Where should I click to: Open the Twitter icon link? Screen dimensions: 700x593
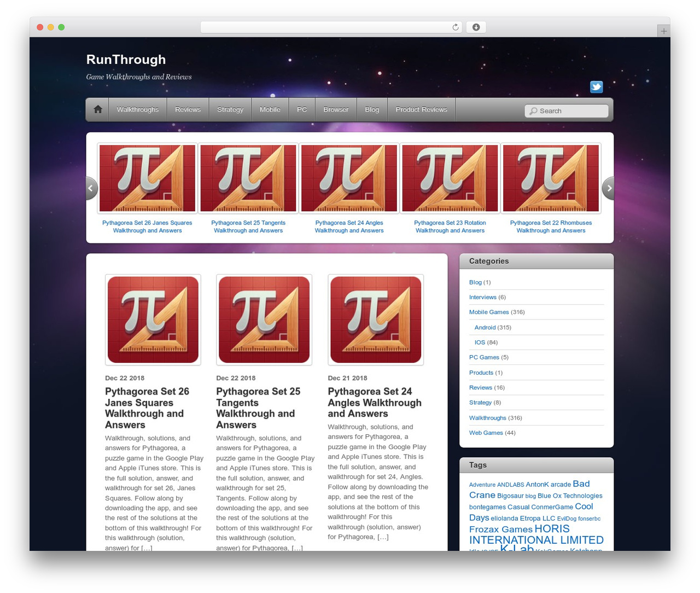pos(597,87)
